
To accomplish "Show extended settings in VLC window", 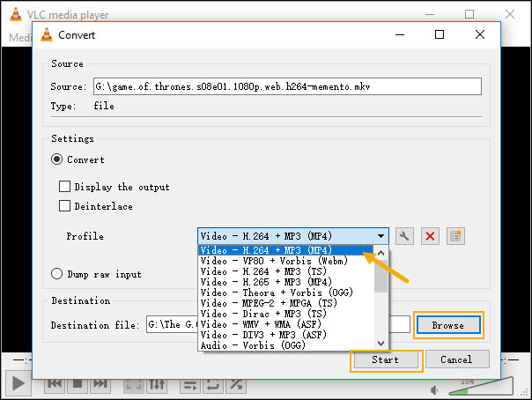I will 157,385.
